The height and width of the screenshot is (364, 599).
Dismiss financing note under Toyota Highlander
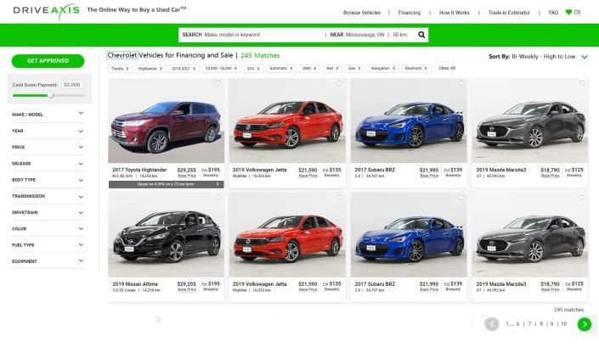click(x=218, y=184)
